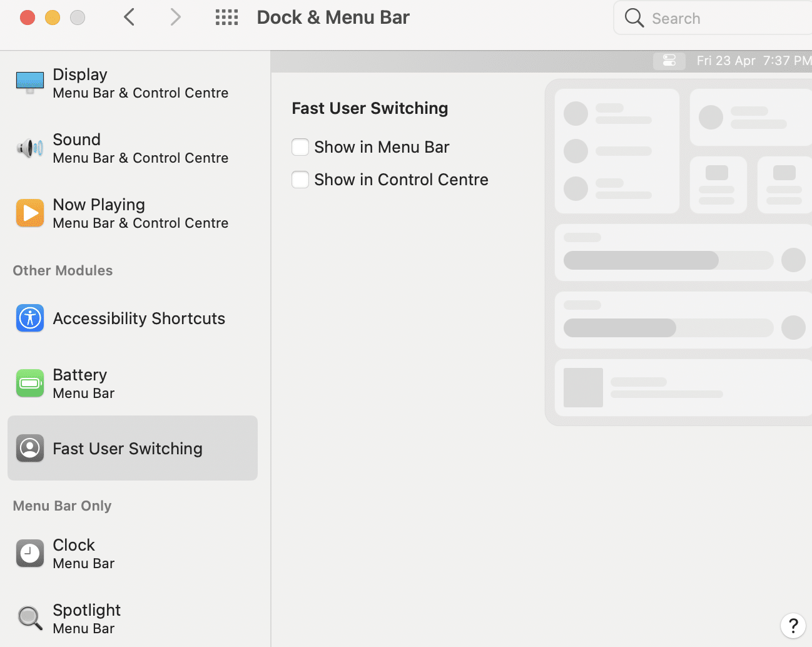Select Spotlight in the sidebar
Viewport: 812px width, 647px height.
point(133,619)
